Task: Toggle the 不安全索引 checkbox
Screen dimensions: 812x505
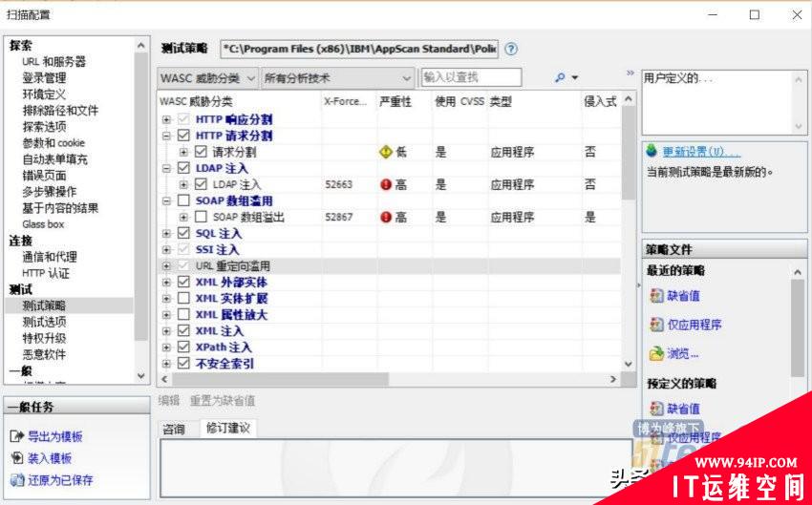Action: point(183,364)
